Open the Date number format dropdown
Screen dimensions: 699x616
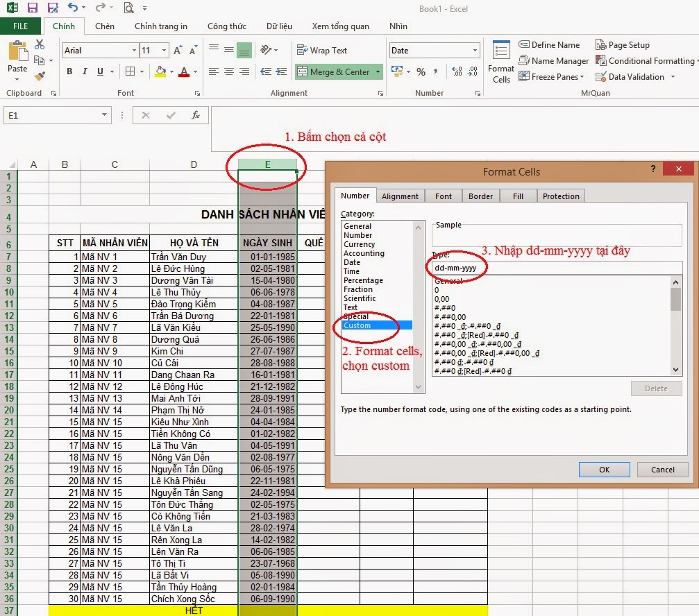pos(474,50)
